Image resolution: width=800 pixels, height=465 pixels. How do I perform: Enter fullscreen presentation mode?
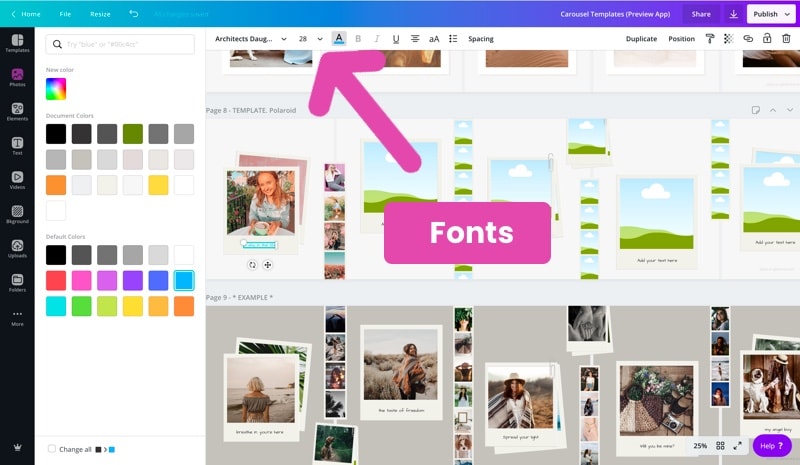point(738,446)
